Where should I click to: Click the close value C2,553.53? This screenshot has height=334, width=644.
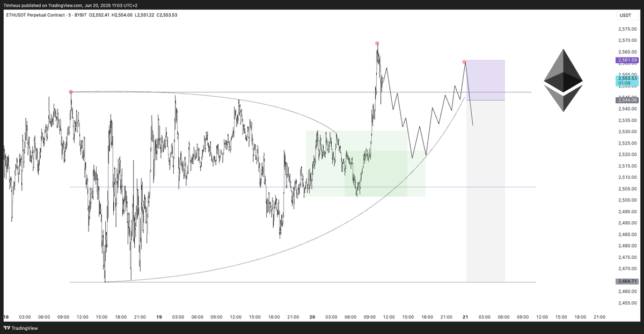[x=167, y=14]
